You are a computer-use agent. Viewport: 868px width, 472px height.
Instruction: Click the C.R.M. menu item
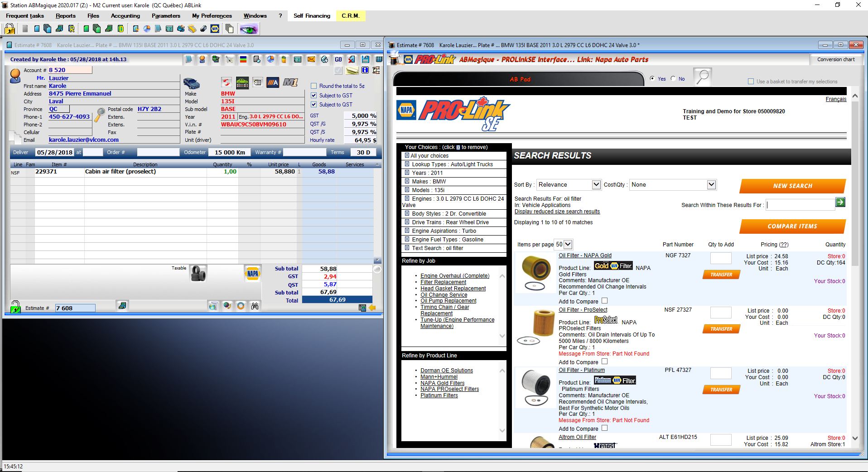pyautogui.click(x=350, y=16)
